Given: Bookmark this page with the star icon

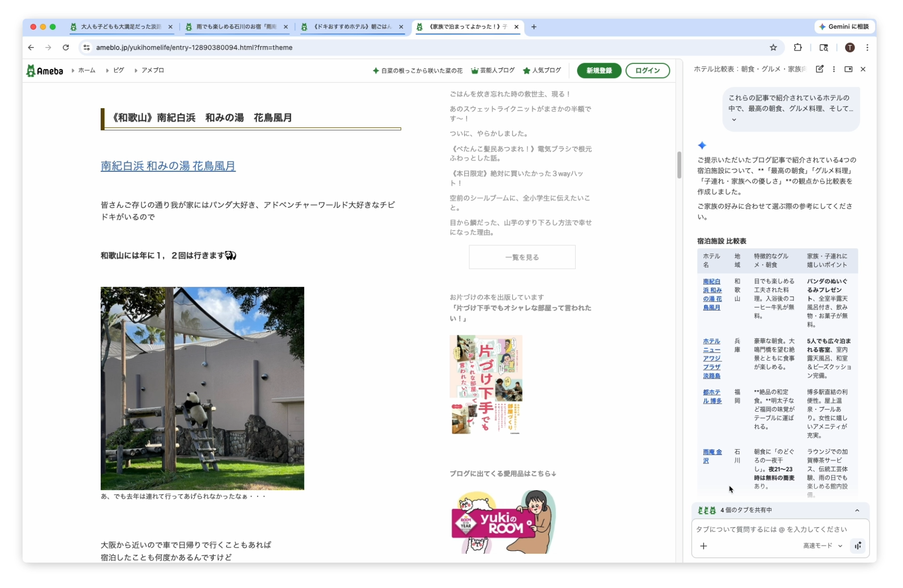Looking at the screenshot, I should (x=774, y=48).
